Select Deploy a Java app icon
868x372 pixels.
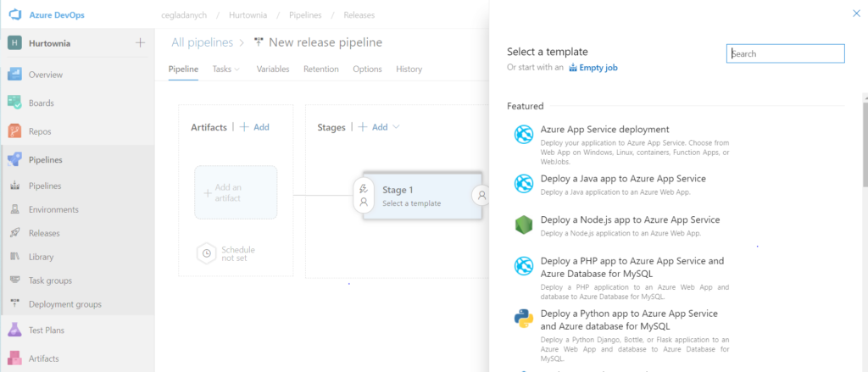click(524, 184)
